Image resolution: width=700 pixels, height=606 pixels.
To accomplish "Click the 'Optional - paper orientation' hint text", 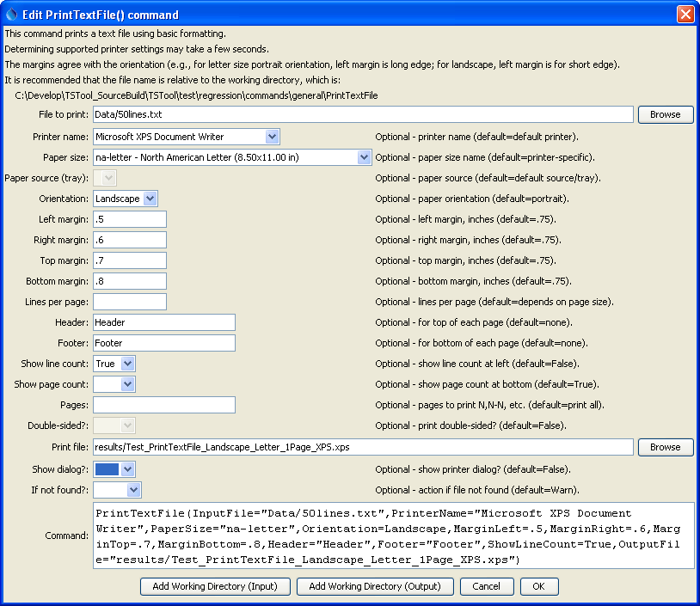I will [x=472, y=199].
